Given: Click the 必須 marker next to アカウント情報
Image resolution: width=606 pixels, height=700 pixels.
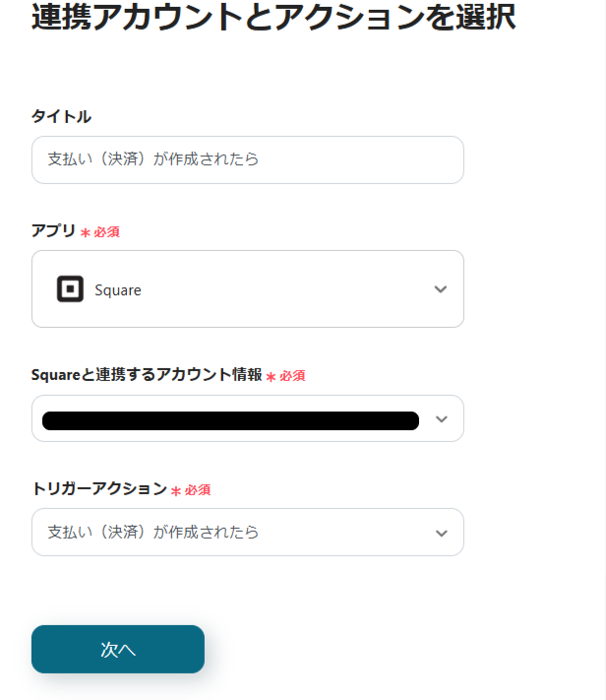Looking at the screenshot, I should pyautogui.click(x=292, y=376).
